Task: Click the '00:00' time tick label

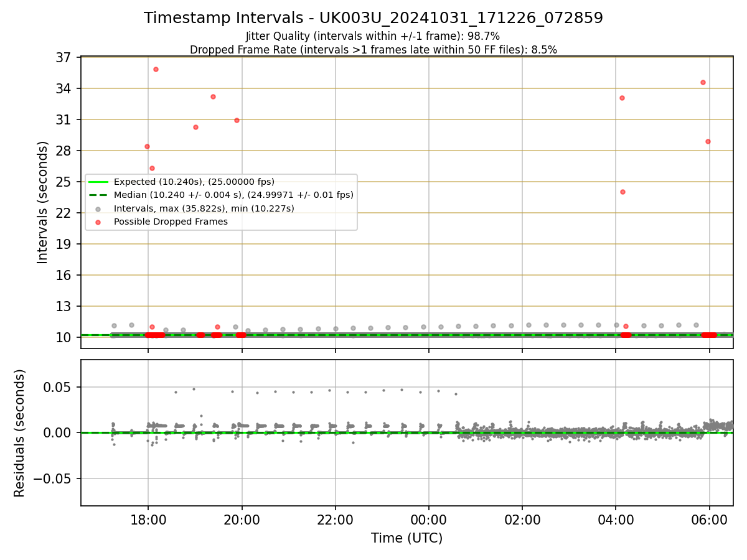Action: tap(429, 519)
